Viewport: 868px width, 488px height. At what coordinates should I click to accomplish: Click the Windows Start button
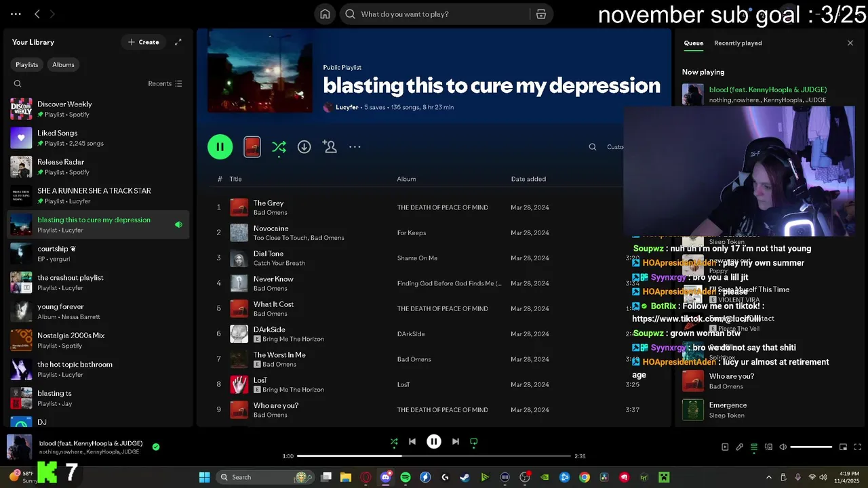204,477
